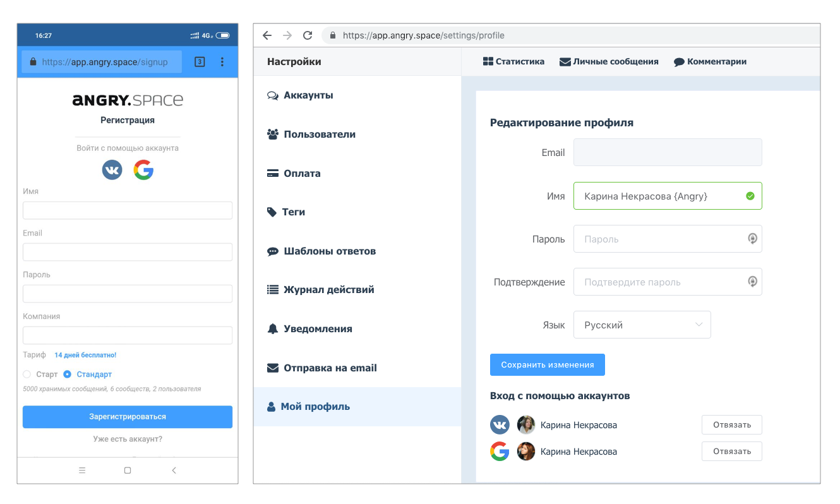The height and width of the screenshot is (504, 840).
Task: Open Аккаунты settings section
Action: coord(357,95)
